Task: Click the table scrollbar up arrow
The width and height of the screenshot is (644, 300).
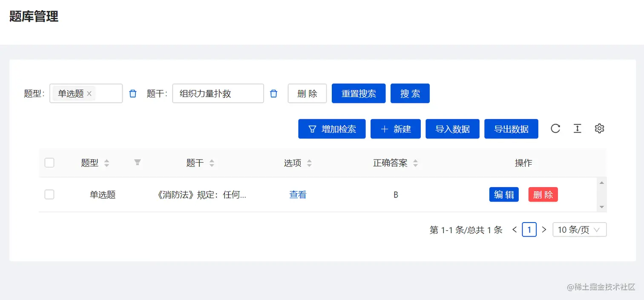Action: click(x=602, y=183)
